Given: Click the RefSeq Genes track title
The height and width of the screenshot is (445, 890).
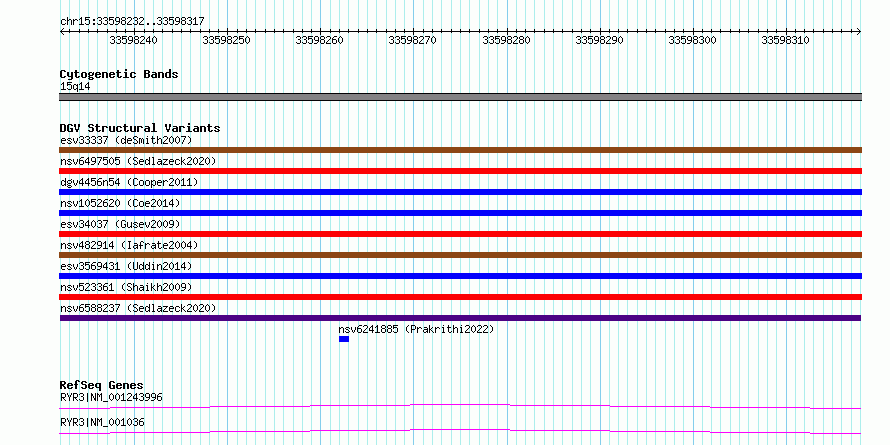Looking at the screenshot, I should (101, 385).
